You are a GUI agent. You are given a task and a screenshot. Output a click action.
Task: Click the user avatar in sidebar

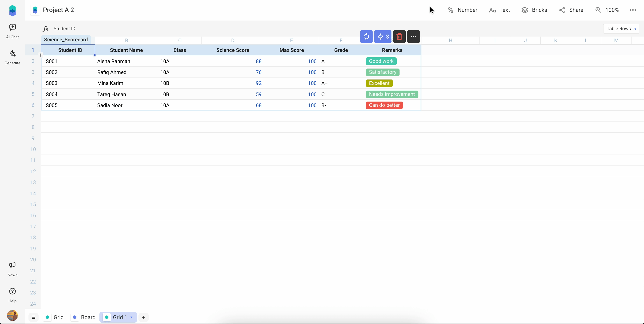click(x=12, y=315)
